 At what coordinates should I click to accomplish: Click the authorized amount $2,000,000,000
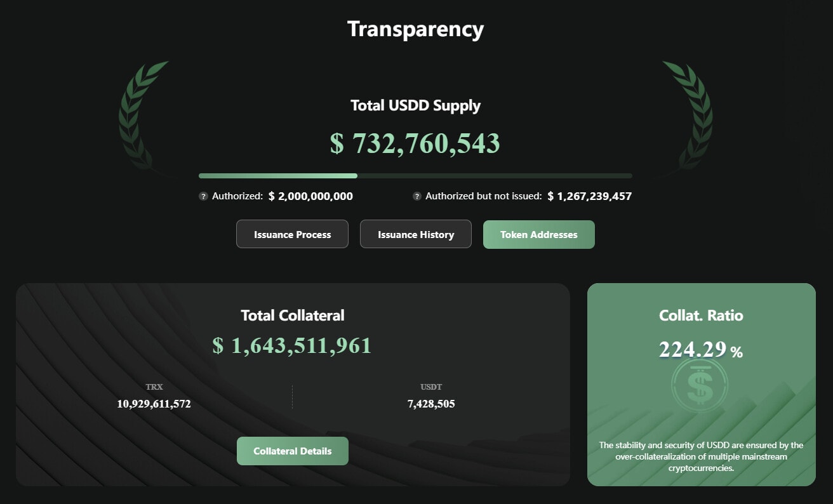pyautogui.click(x=310, y=197)
